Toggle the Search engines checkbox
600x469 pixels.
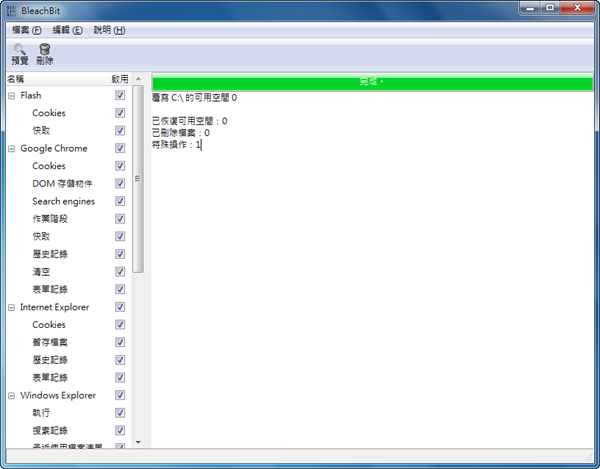pyautogui.click(x=120, y=201)
